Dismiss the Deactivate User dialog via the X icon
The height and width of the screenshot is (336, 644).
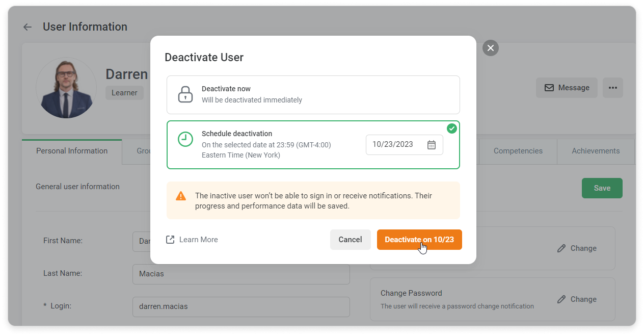pyautogui.click(x=490, y=47)
